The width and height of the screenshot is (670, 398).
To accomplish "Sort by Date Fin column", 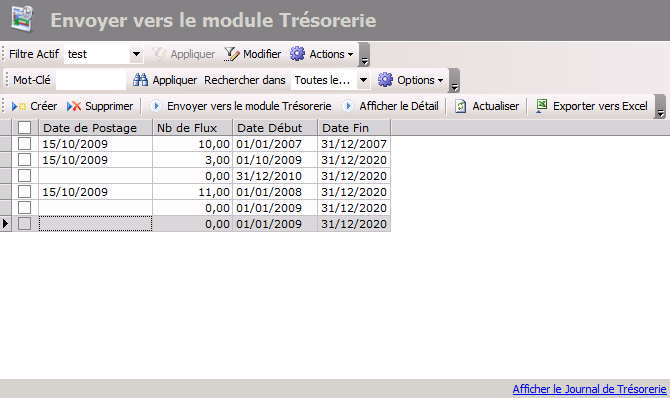I will 354,128.
